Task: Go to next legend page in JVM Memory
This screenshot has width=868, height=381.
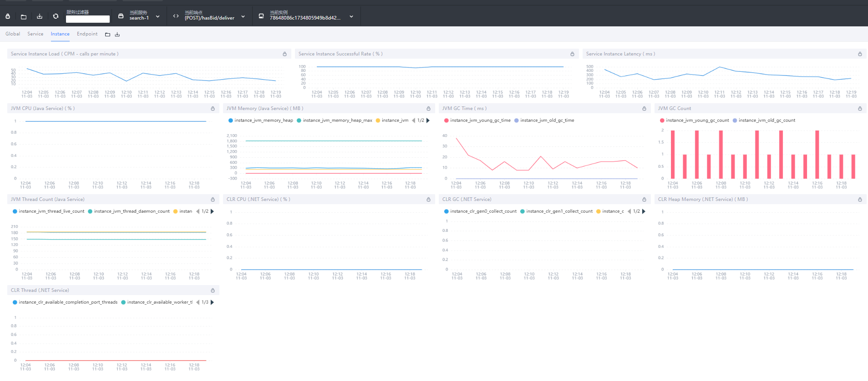Action: [428, 120]
